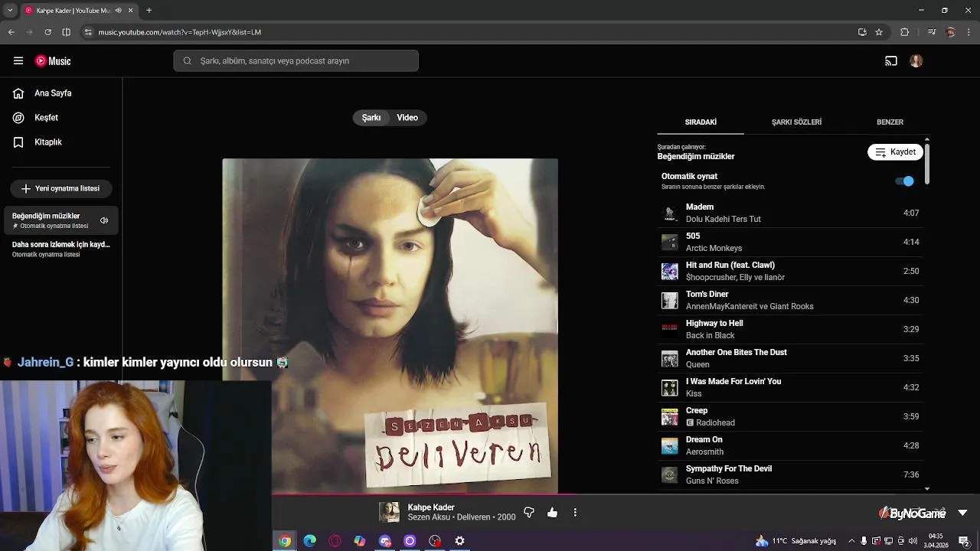Image resolution: width=980 pixels, height=551 pixels.
Task: Show hidden system tray icons
Action: (x=851, y=541)
